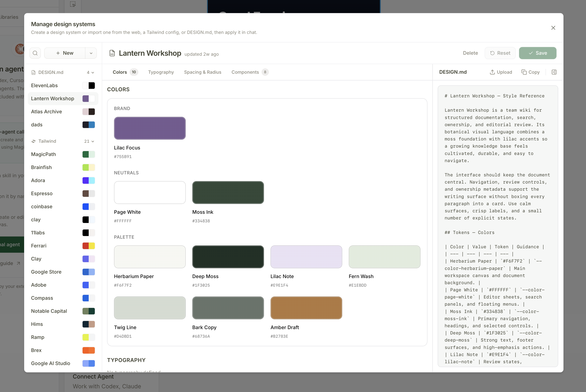Select the Ferrari design system
Screen dimensions: 586x392
tap(63, 246)
